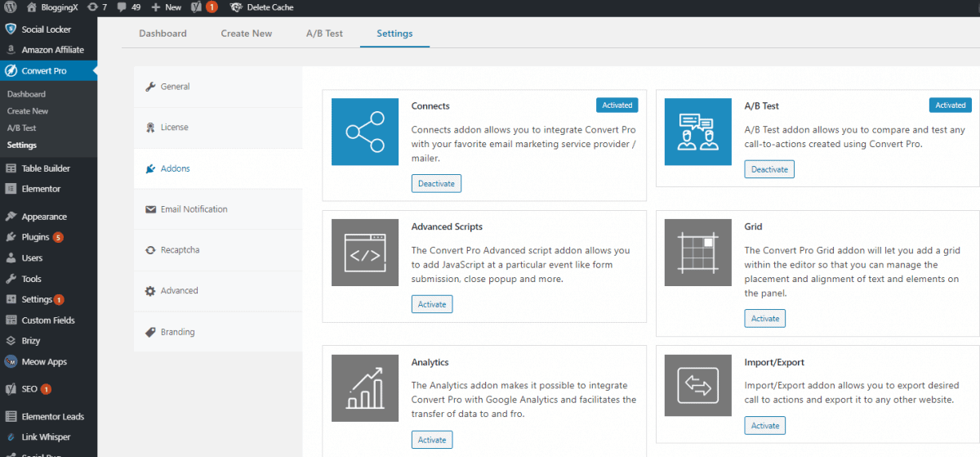
Task: Click the Advanced Scripts code icon thumbnail
Action: [x=365, y=253]
